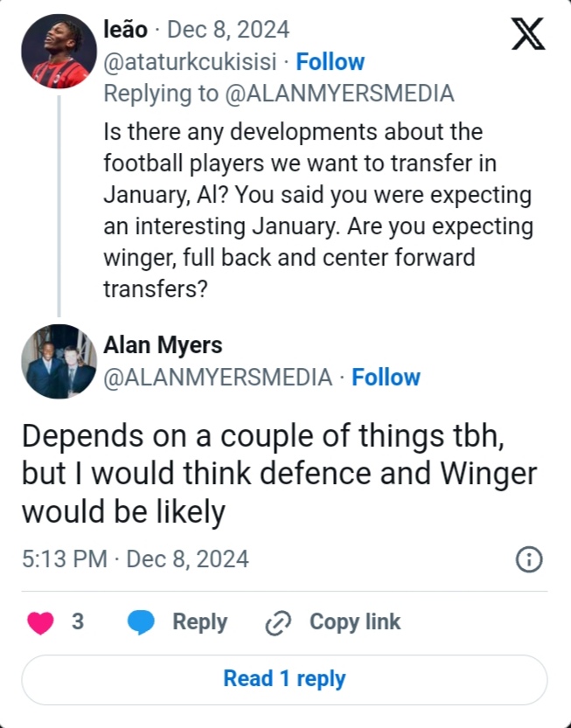Click the Dec 8, 2024 date beside leão
The width and height of the screenshot is (571, 728).
227,30
